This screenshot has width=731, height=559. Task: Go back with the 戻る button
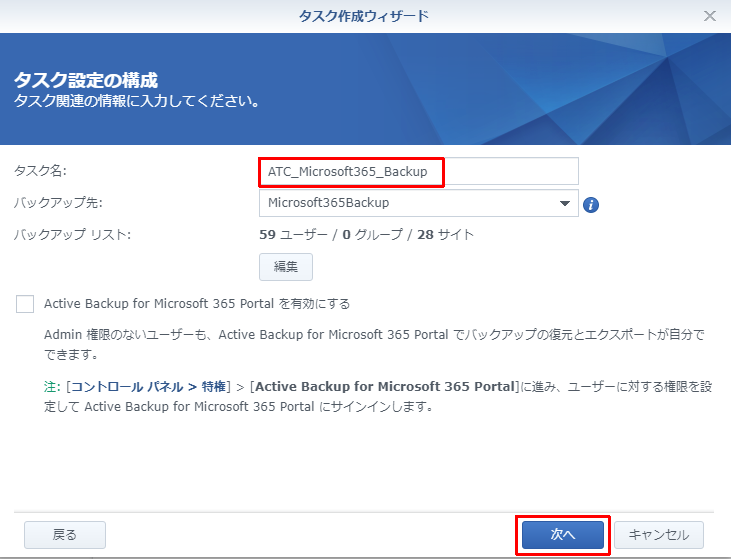coord(65,535)
